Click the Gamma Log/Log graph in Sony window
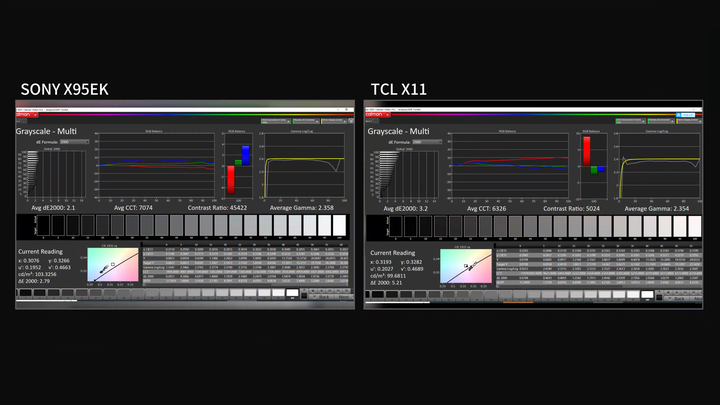The image size is (720, 405). coord(304,165)
